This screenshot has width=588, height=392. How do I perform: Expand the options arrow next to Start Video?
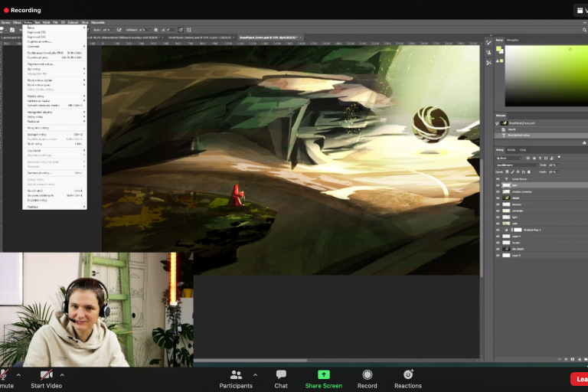point(62,375)
